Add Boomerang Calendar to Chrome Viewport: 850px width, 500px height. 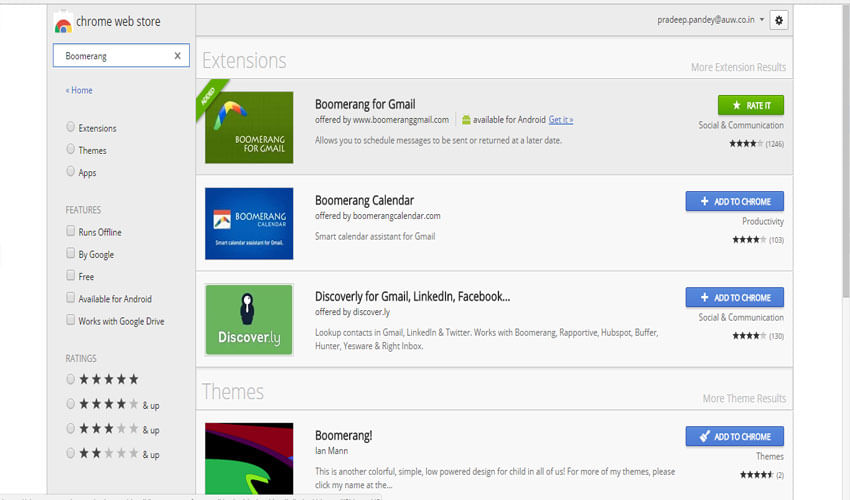(735, 201)
